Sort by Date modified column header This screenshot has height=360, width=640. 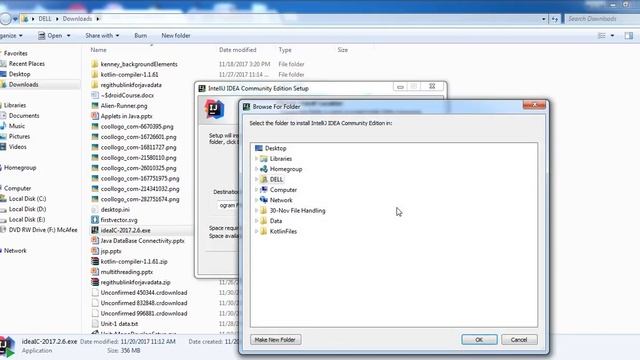tap(238, 50)
